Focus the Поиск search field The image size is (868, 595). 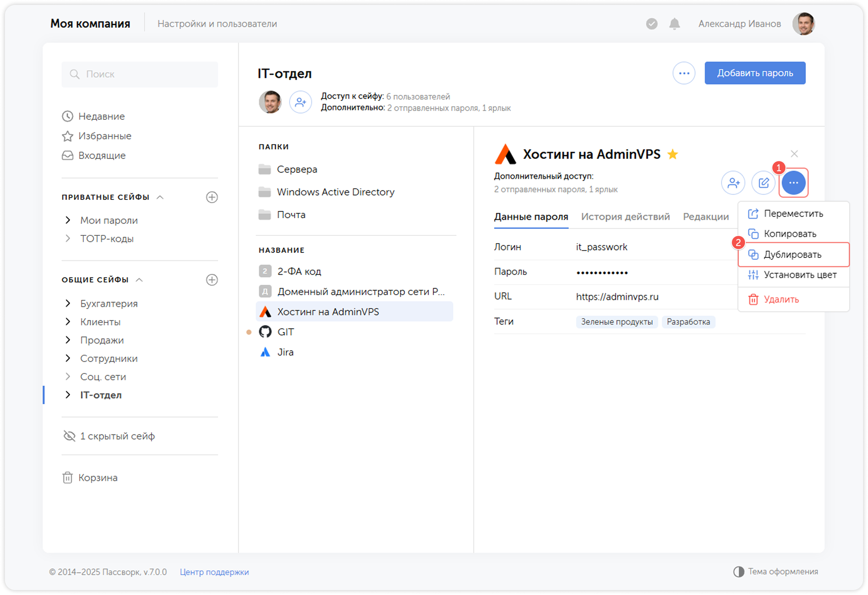click(x=140, y=74)
